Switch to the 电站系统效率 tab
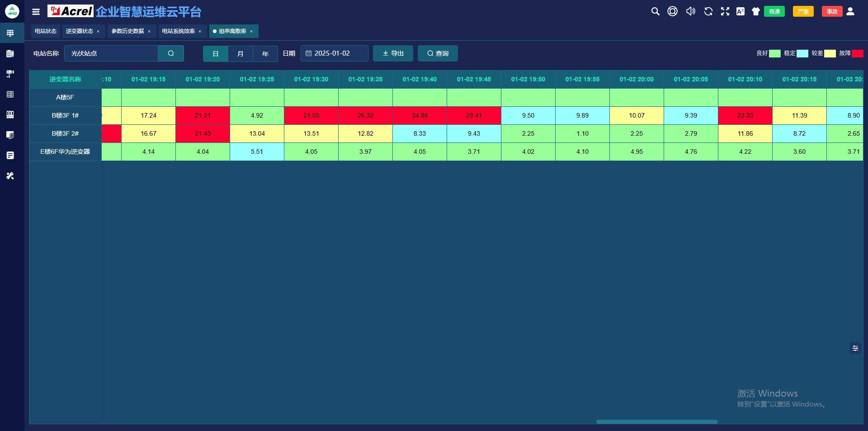 [x=179, y=31]
